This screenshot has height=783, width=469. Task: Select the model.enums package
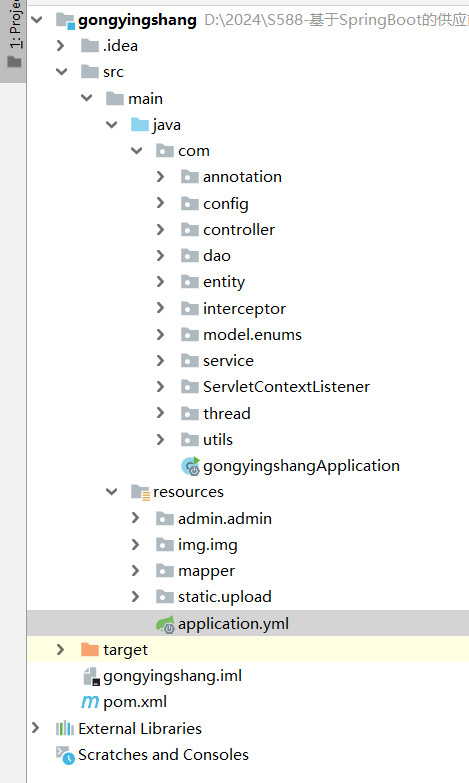pos(252,335)
